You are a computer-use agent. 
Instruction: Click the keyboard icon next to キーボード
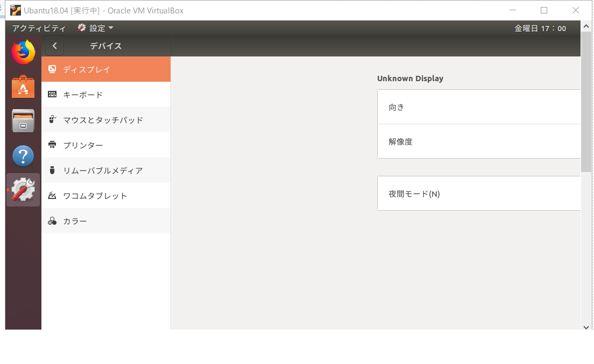(x=52, y=94)
